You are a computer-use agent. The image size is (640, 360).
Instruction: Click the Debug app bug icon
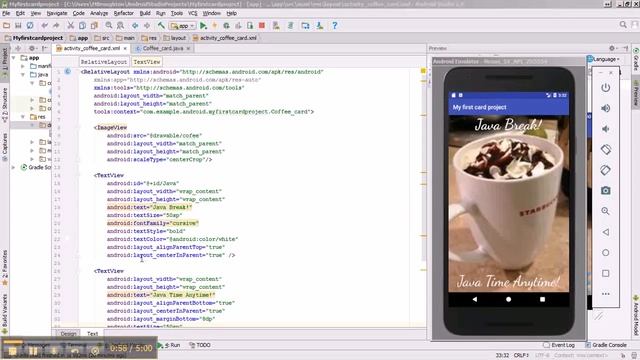tap(226, 25)
